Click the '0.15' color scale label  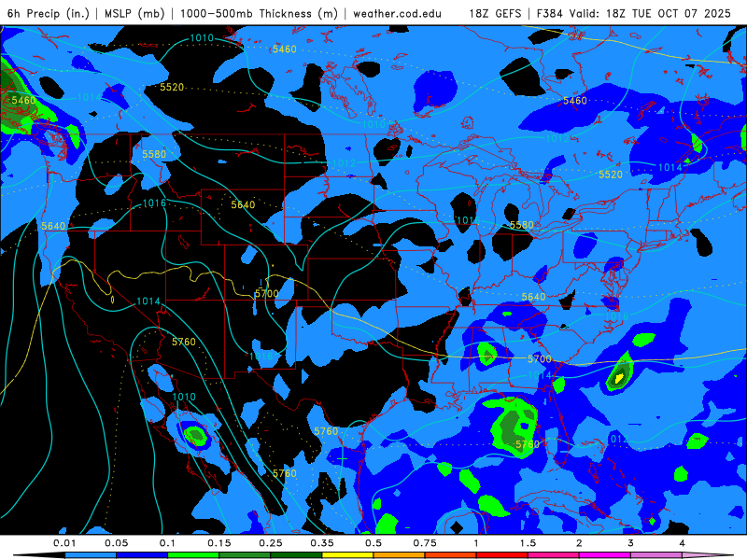click(x=219, y=543)
